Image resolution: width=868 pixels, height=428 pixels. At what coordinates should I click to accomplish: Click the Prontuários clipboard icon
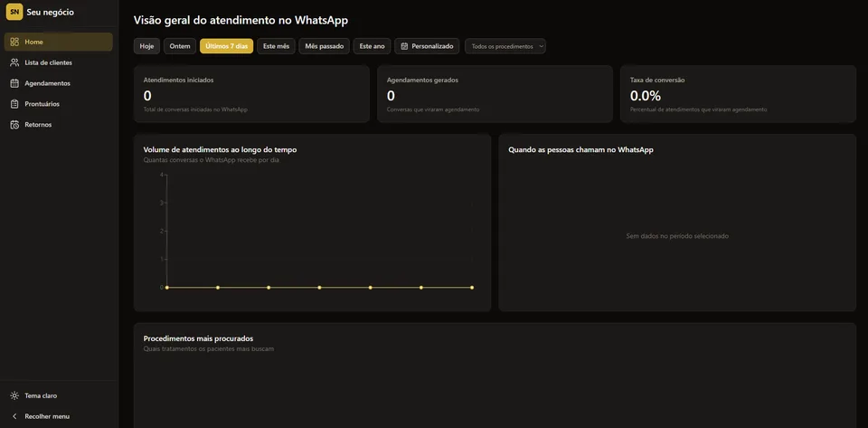click(14, 104)
